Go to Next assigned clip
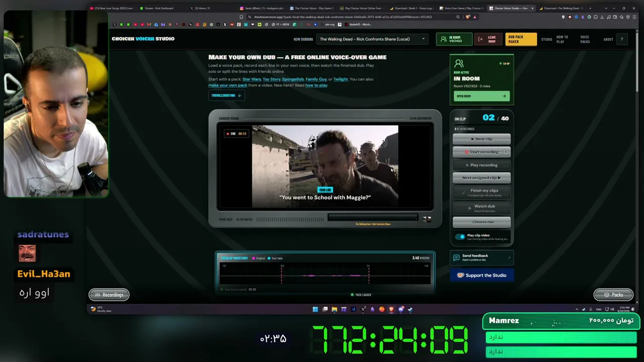Screen dimensions: 644x362 481,178
